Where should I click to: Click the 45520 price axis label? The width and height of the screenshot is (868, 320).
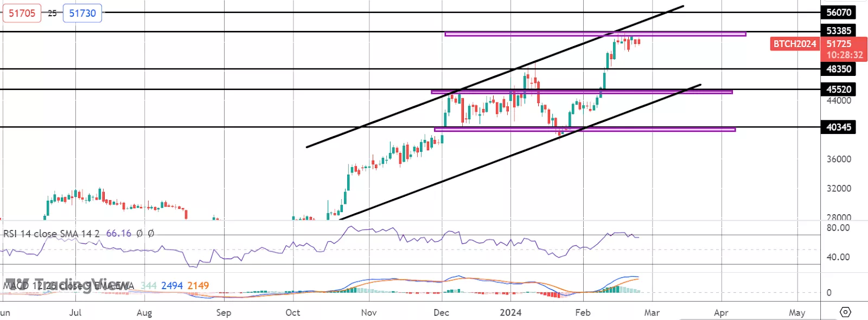[x=838, y=89]
